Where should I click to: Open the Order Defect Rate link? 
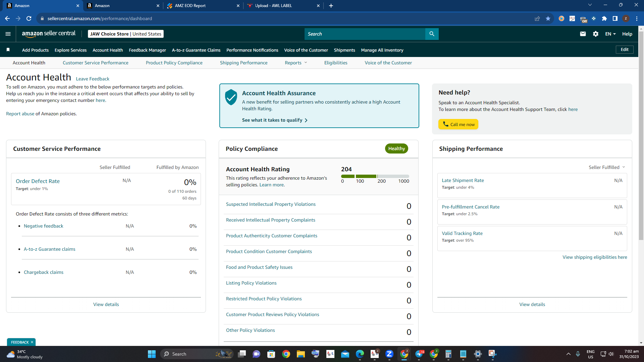pos(38,181)
